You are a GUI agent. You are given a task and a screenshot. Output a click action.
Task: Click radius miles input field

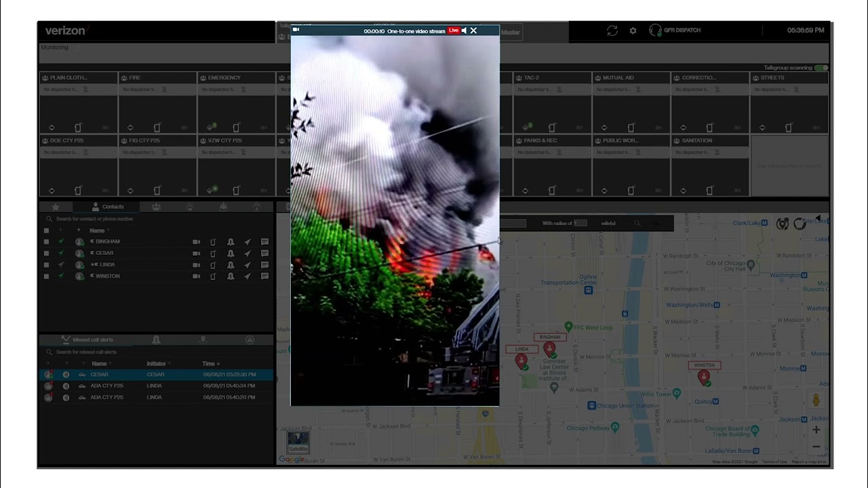click(580, 223)
